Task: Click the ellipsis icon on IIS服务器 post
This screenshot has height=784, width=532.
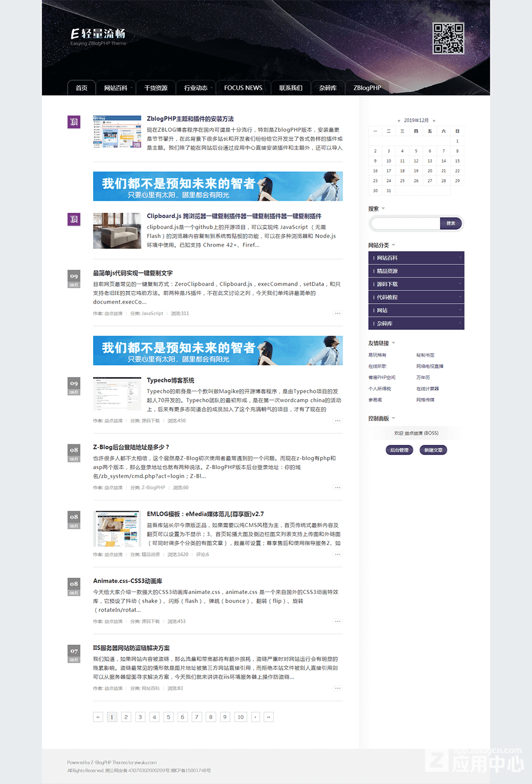Action: [337, 688]
